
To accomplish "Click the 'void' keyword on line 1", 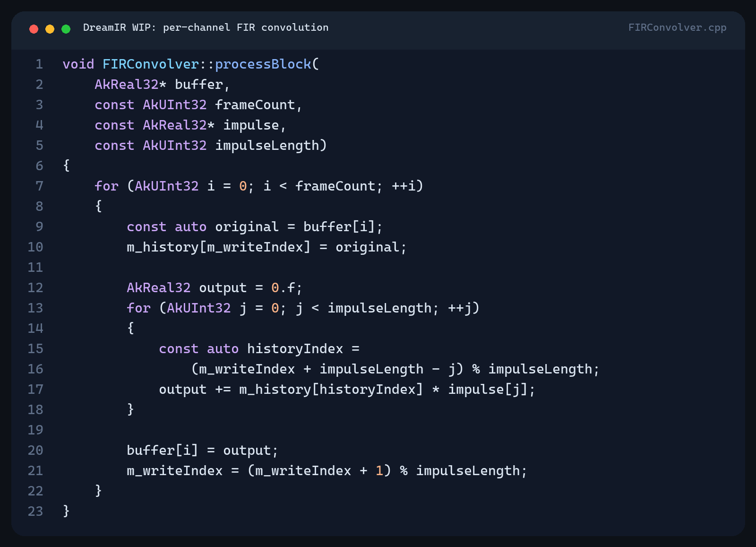I will pos(78,64).
